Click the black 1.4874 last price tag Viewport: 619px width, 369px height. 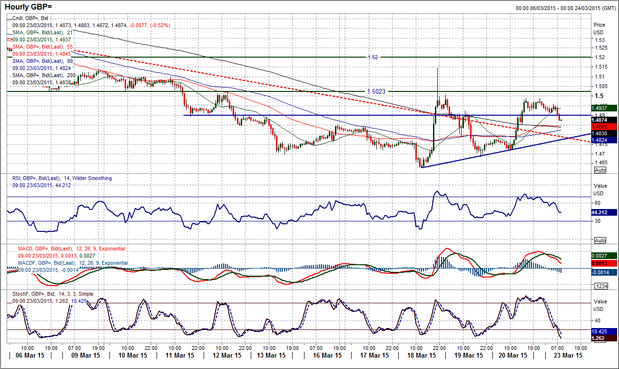coord(604,120)
